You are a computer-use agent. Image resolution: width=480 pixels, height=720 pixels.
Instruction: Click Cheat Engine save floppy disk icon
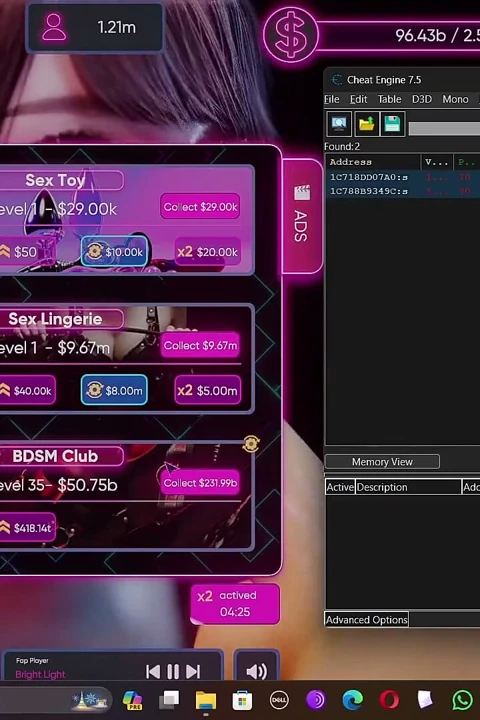(393, 124)
